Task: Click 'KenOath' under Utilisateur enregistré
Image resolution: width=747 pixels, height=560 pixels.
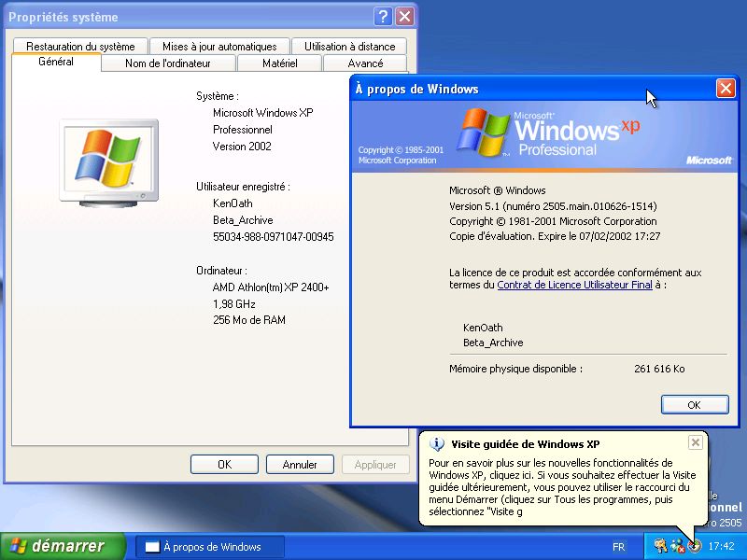Action: [x=233, y=203]
